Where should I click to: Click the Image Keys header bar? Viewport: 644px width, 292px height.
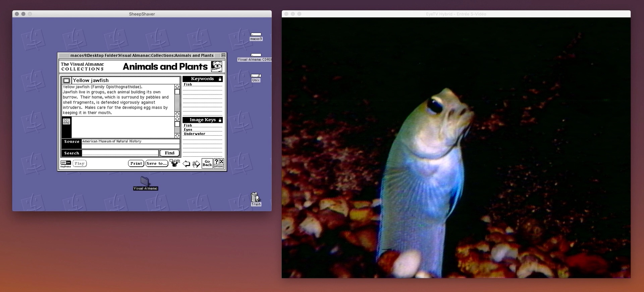tap(203, 120)
